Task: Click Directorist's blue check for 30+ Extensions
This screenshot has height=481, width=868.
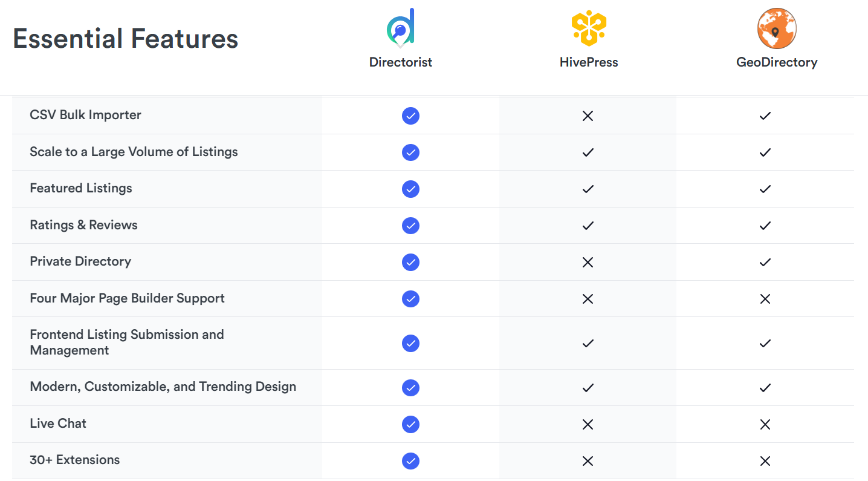Action: (410, 461)
